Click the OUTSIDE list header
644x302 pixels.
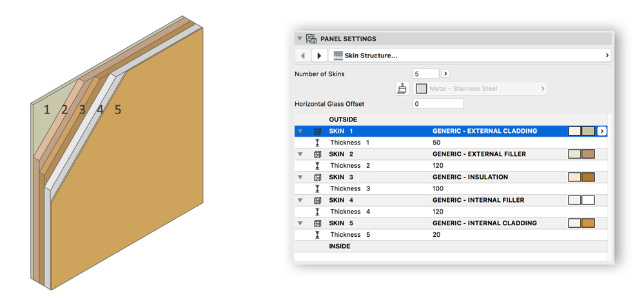(343, 119)
